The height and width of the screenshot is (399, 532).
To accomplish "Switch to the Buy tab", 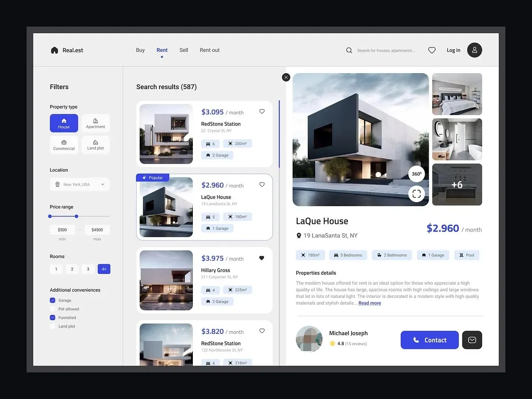I will click(141, 50).
